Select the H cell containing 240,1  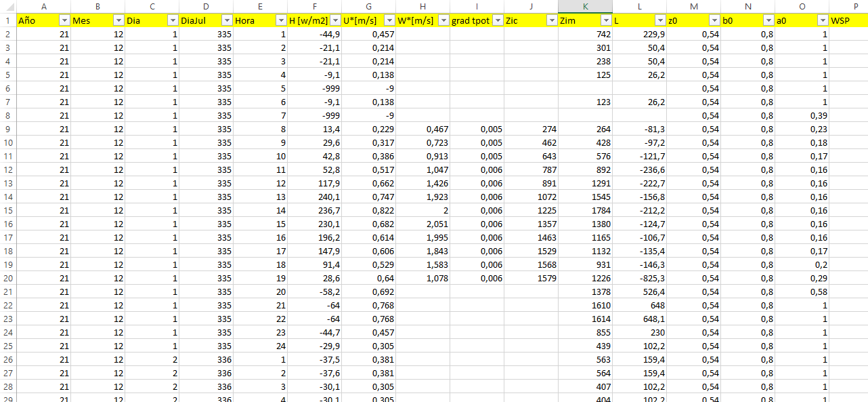pos(314,197)
